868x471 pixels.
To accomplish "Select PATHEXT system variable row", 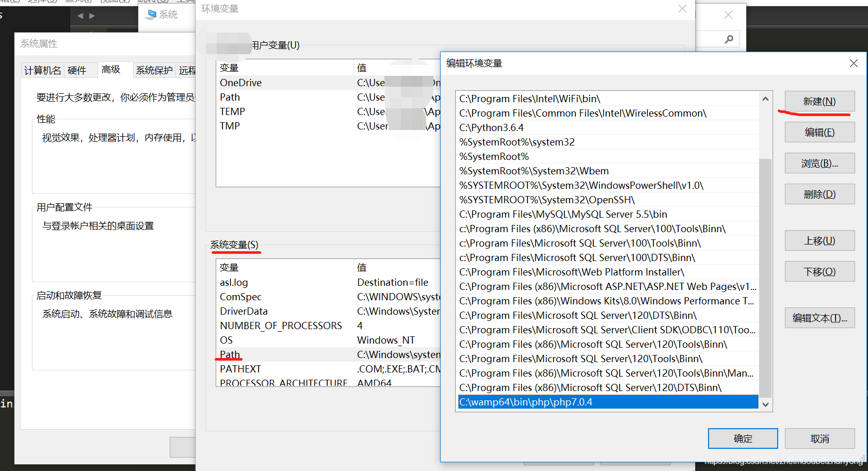I will click(329, 369).
